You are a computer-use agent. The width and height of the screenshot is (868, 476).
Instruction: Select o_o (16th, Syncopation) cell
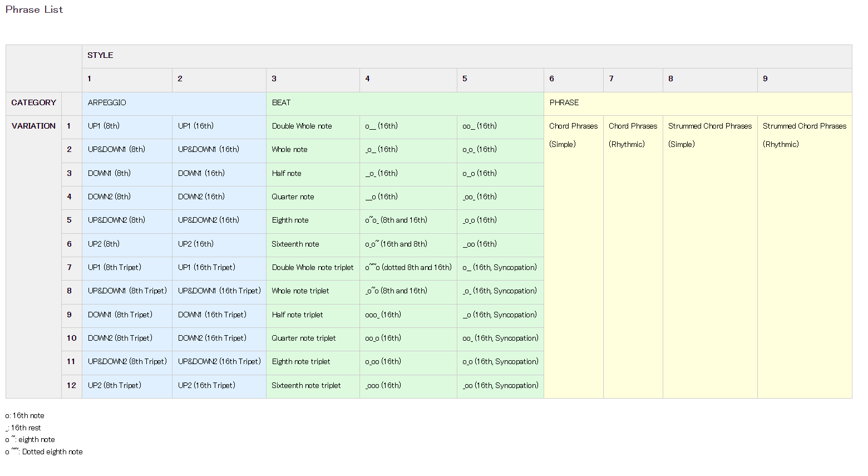click(500, 362)
